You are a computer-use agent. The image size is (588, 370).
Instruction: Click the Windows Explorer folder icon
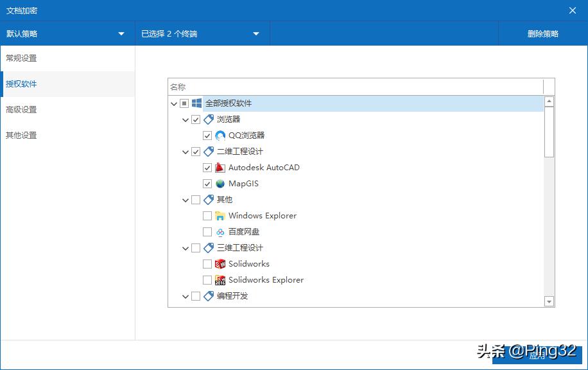tap(220, 216)
